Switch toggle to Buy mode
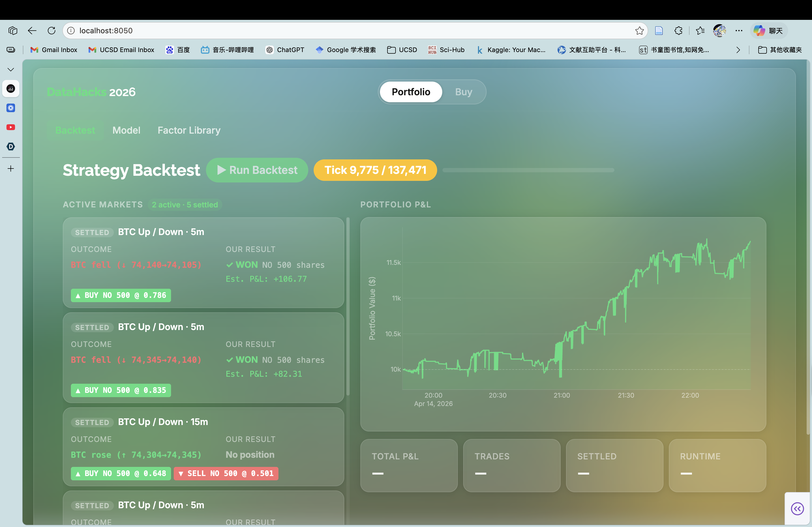Viewport: 812px width, 527px height. [463, 92]
